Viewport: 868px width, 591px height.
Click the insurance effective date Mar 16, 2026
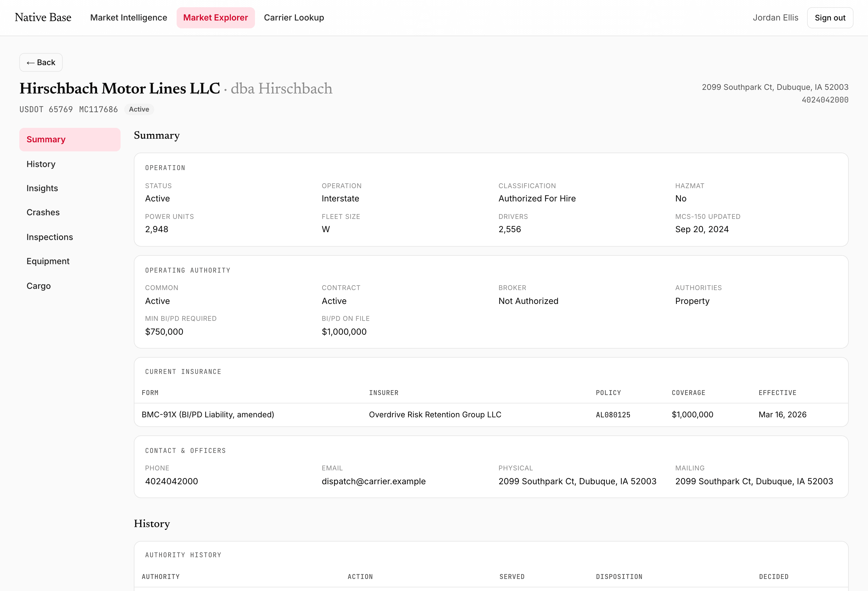[x=782, y=415]
